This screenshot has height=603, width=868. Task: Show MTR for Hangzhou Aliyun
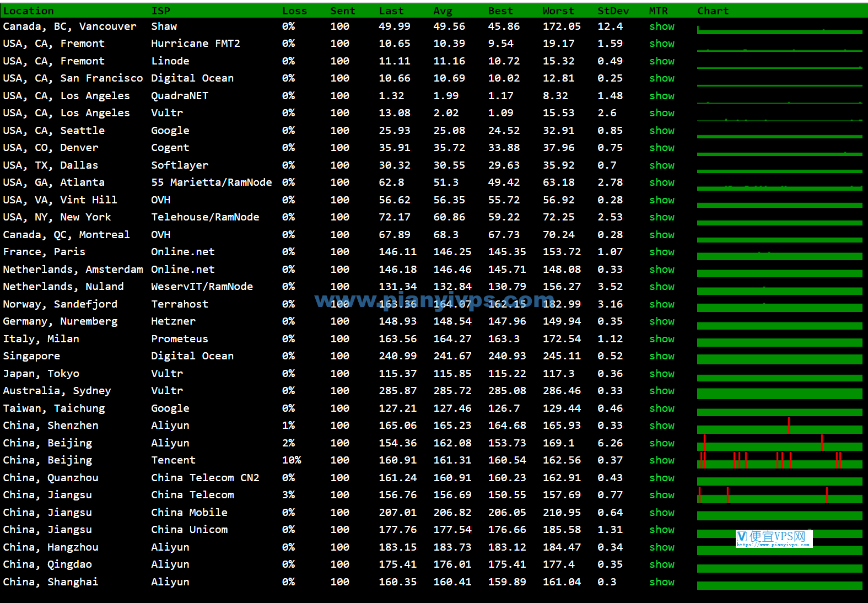(661, 547)
